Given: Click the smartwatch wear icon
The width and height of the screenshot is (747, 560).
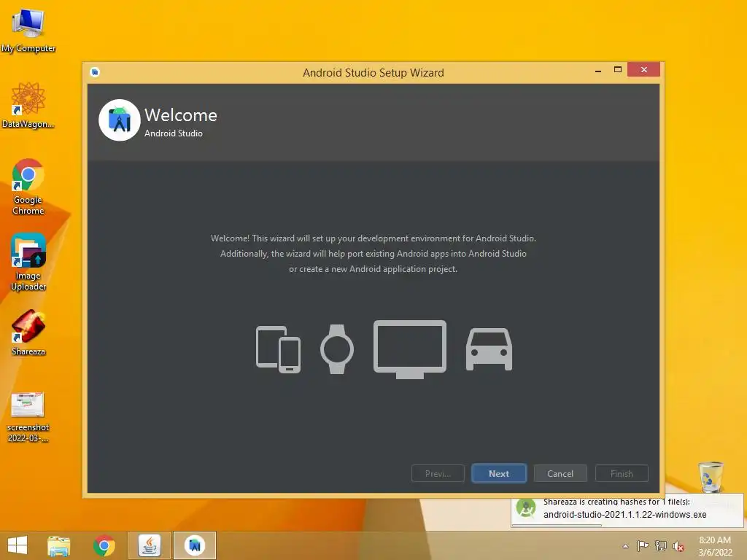Looking at the screenshot, I should 337,349.
